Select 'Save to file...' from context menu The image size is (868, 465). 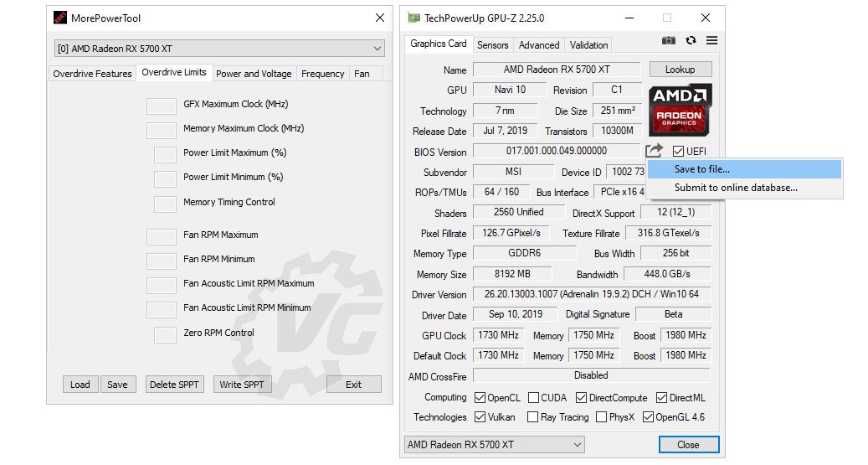pyautogui.click(x=701, y=169)
